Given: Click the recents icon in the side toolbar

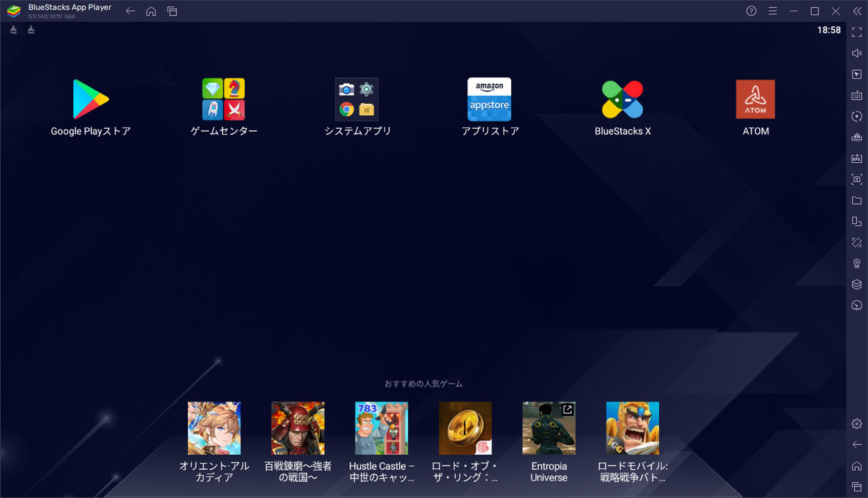Looking at the screenshot, I should tap(857, 486).
